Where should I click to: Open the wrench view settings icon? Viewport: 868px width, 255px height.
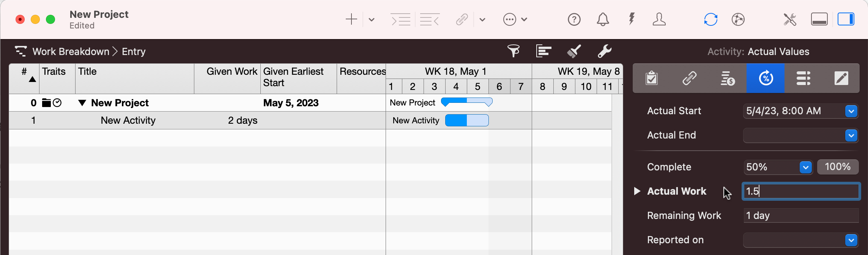(x=604, y=51)
